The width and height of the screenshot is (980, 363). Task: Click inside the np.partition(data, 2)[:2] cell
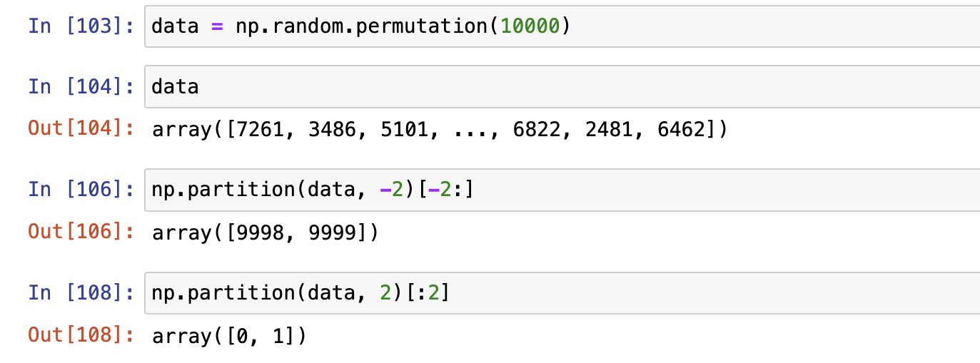click(562, 293)
